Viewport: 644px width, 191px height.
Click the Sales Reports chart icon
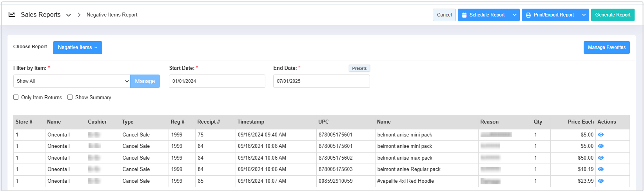click(12, 15)
